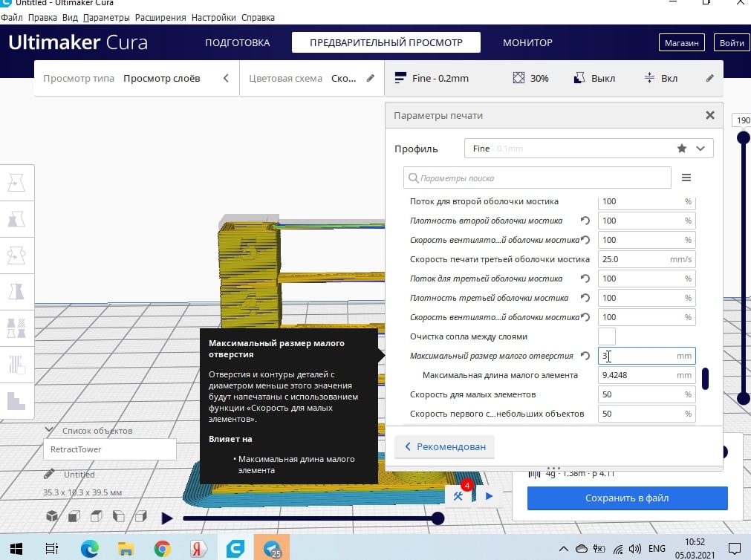This screenshot has width=751, height=560.
Task: Click the bottom custom supports tool icon
Action: [x=17, y=400]
